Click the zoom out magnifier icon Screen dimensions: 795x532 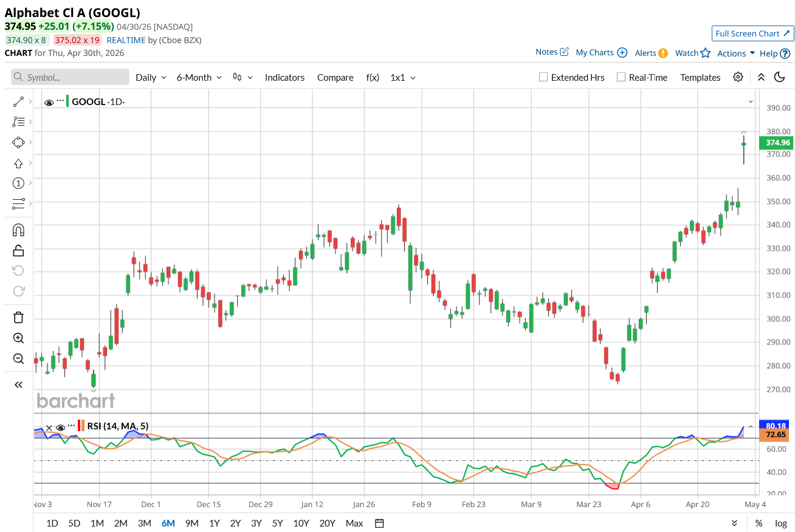[x=18, y=358]
